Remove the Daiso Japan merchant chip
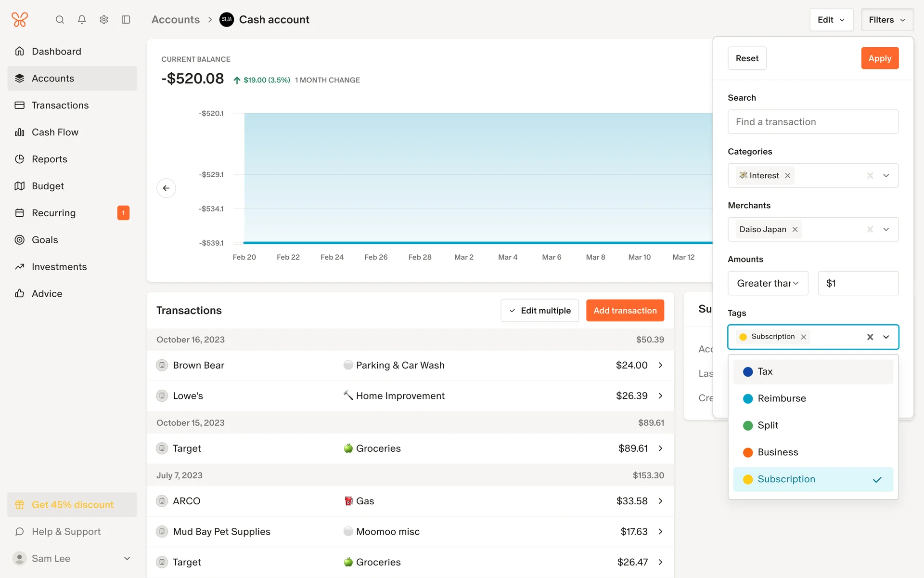Screen dimensions: 924x578 click(x=795, y=230)
